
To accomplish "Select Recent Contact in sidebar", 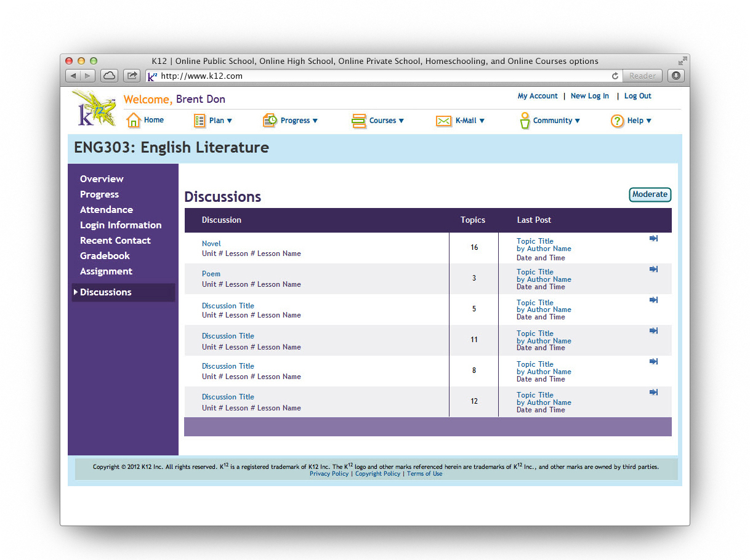I will (115, 241).
